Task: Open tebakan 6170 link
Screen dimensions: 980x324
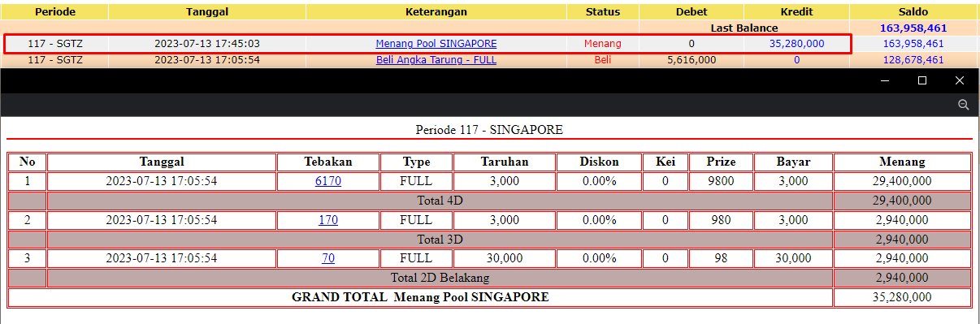Action: 328,181
